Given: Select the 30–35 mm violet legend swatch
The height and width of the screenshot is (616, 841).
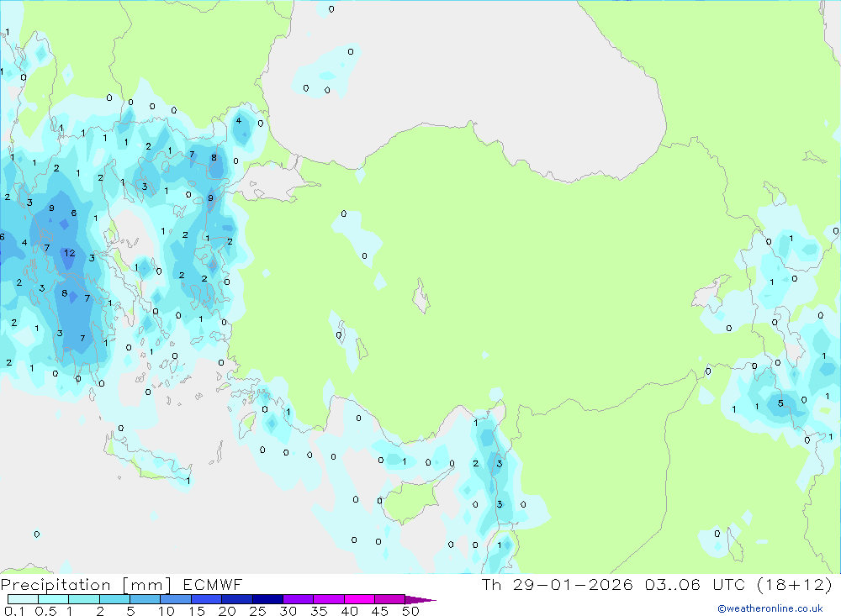Looking at the screenshot, I should 298,599.
